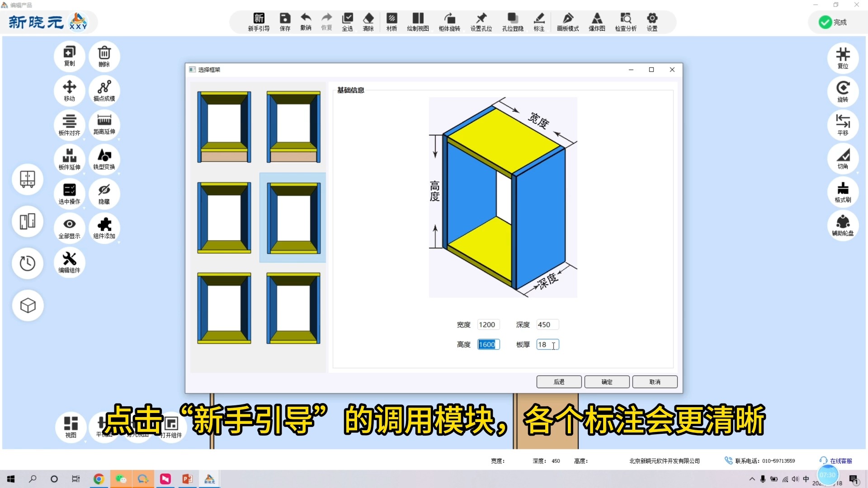The image size is (868, 488).
Task: Run 检查分析 inspection analysis
Action: pos(626,21)
